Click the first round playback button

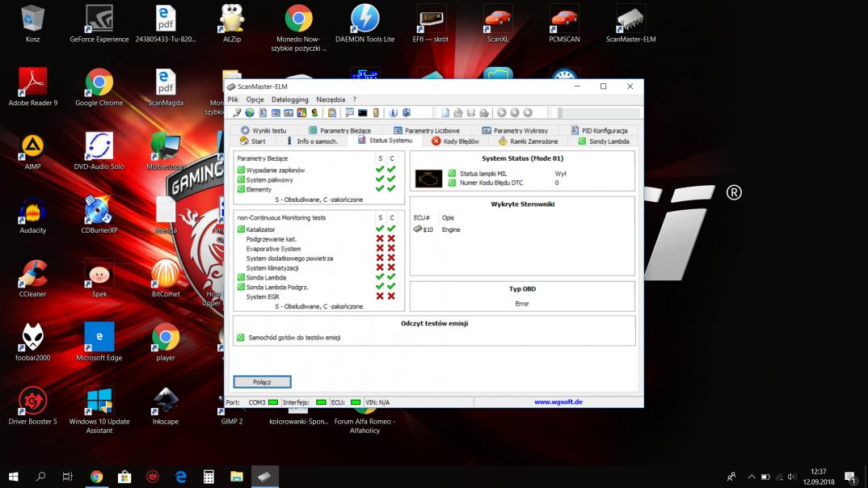coord(502,113)
